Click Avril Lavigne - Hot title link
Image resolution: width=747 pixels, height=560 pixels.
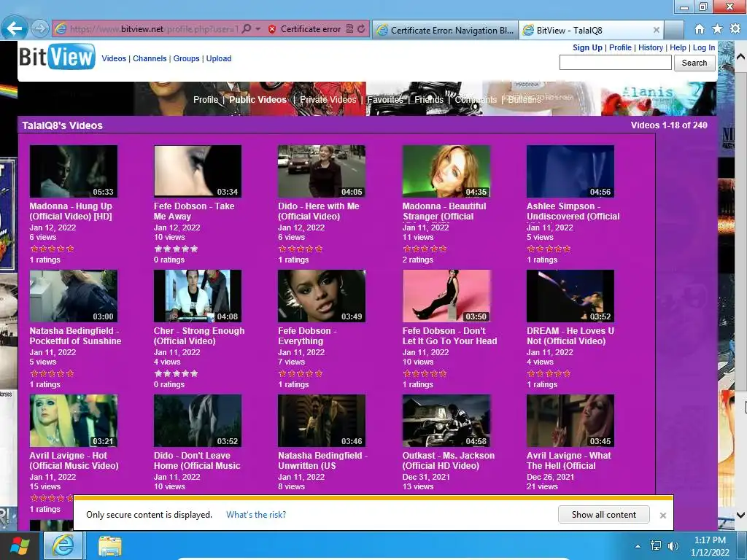[74, 461]
